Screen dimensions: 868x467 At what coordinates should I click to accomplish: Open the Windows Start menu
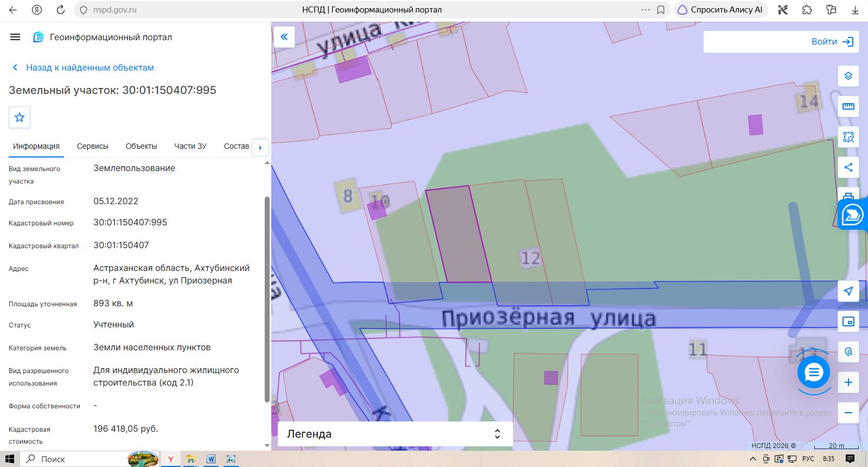click(x=10, y=459)
